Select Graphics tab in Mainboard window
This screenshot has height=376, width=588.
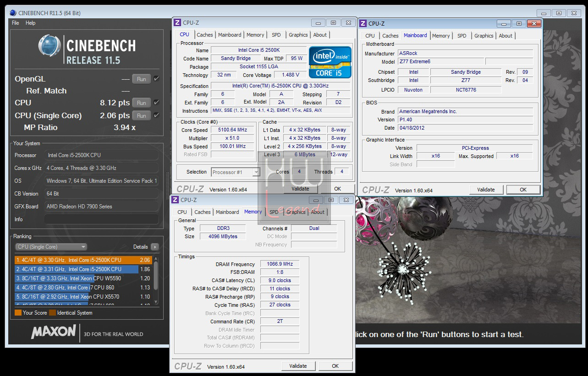click(484, 36)
